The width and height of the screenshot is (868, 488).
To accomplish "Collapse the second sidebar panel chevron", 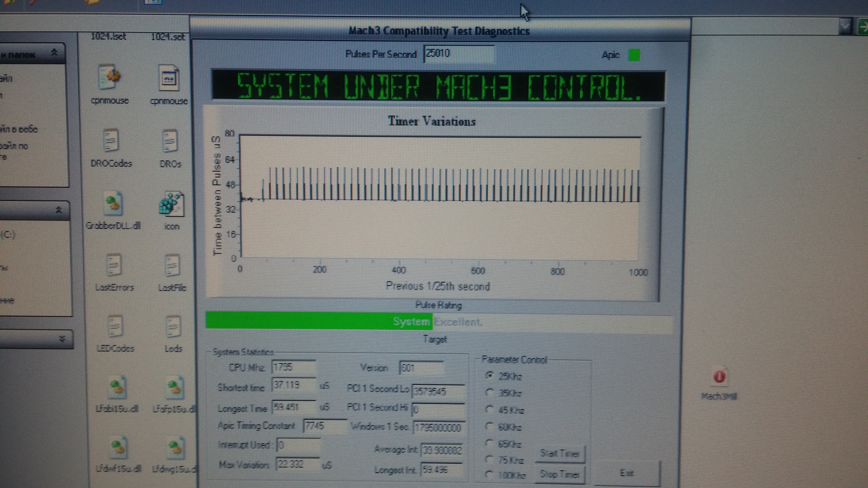I will [59, 210].
